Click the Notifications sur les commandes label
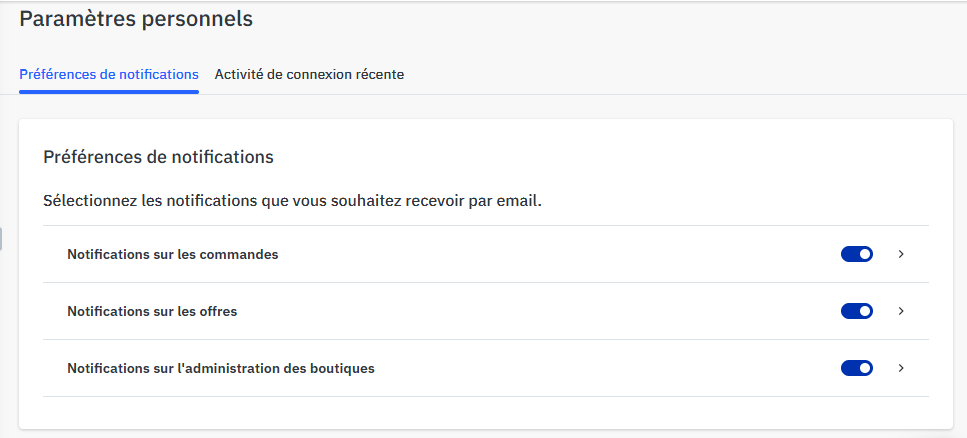The width and height of the screenshot is (967, 438). (172, 254)
